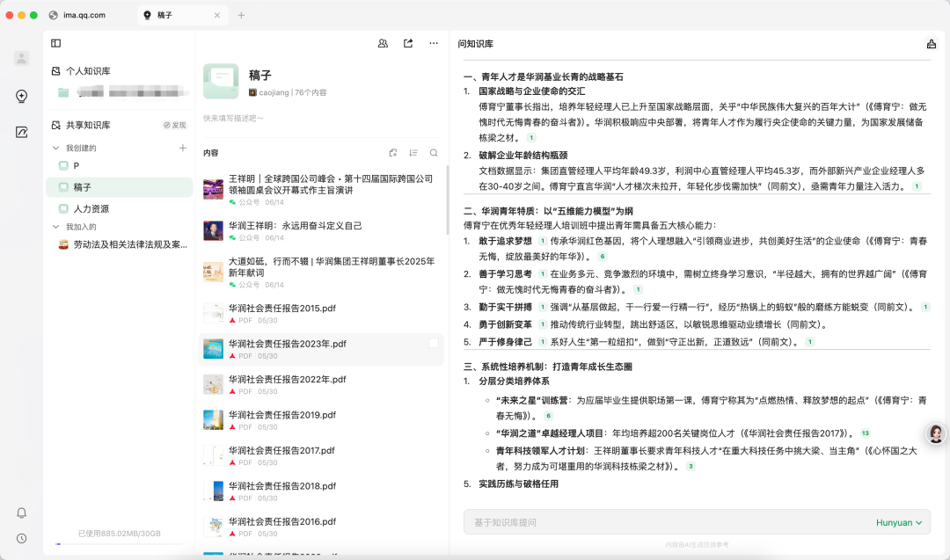Click the note-taking pencil icon in the left rail
Viewport: 950px width, 560px height.
[21, 129]
